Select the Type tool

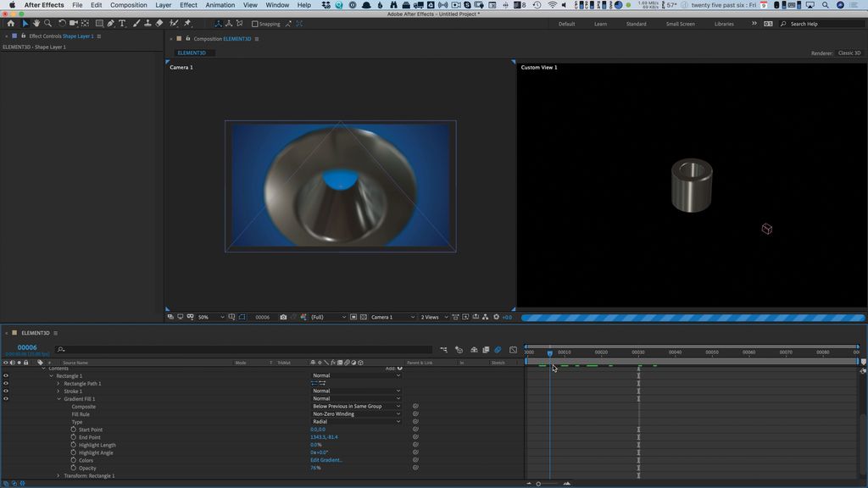pos(122,23)
